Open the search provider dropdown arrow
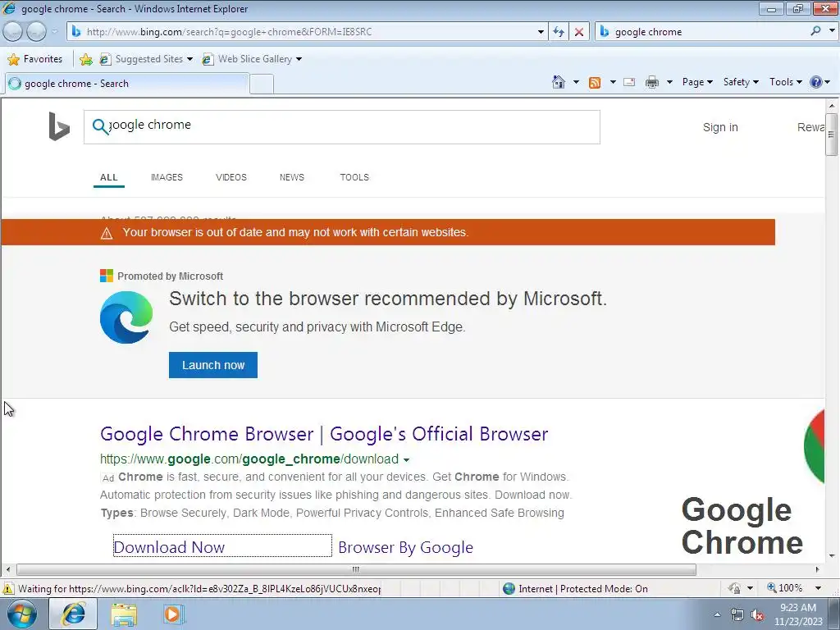Image resolution: width=840 pixels, height=630 pixels. tap(832, 31)
